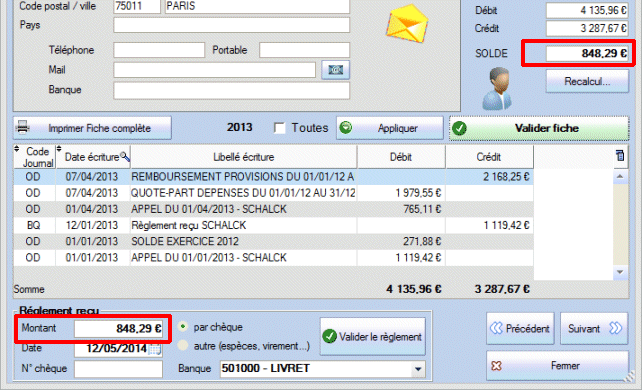642x390 pixels.
Task: Go to Suivant record
Action: click(x=594, y=328)
